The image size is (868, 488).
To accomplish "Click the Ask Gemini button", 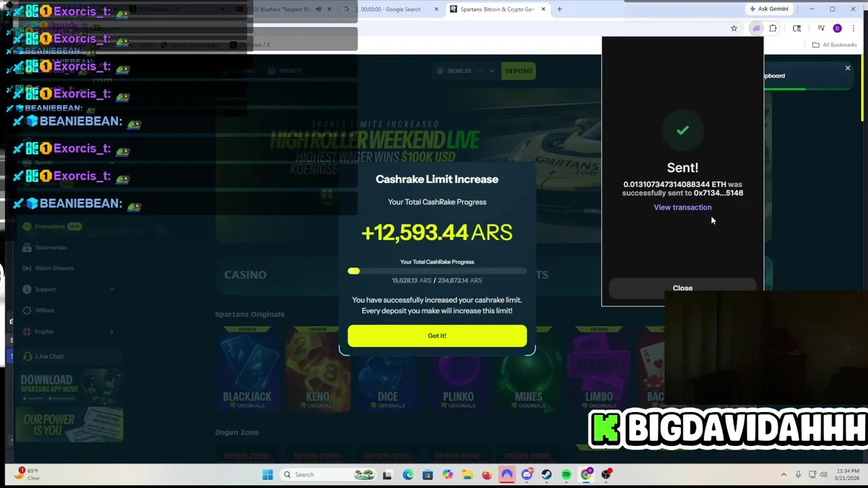I will (x=769, y=9).
